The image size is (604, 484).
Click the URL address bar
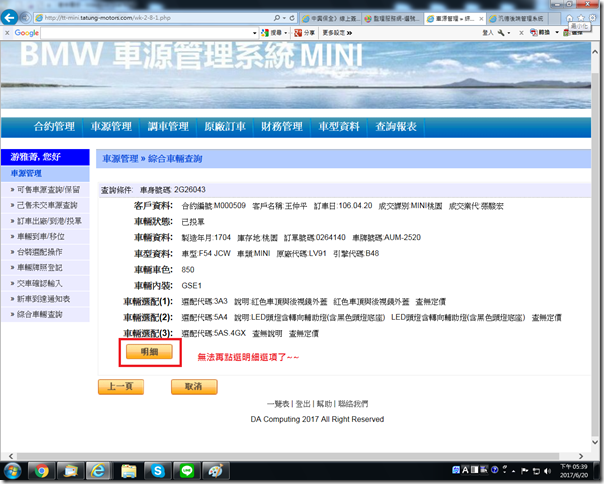154,18
